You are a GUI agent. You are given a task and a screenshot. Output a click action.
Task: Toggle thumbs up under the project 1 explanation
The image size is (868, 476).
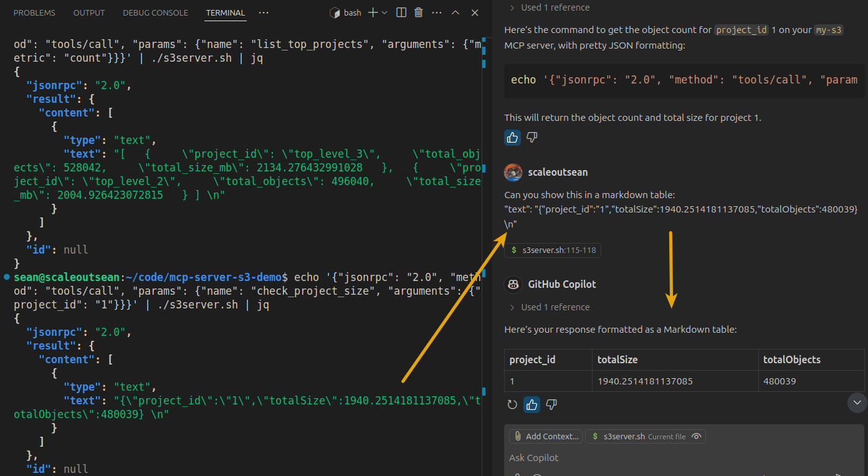pos(513,138)
